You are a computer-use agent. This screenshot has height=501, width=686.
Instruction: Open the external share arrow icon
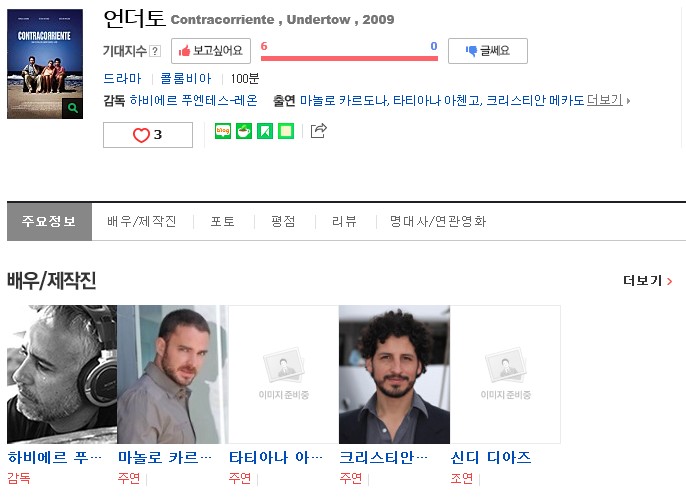[318, 130]
